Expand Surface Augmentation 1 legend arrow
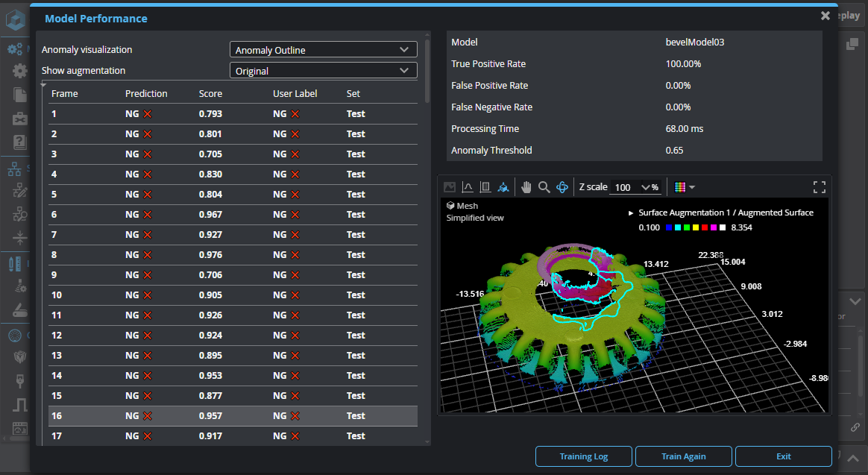This screenshot has width=868, height=475. pos(631,213)
